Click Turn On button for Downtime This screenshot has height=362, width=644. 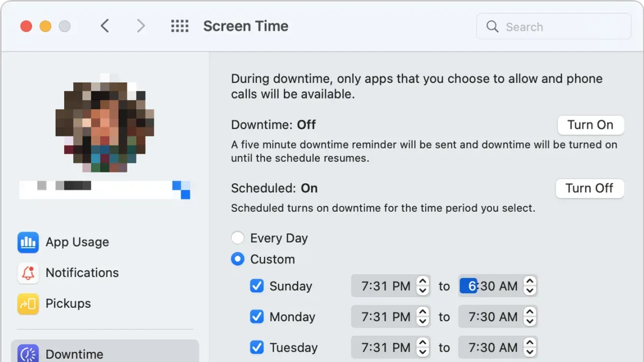coord(590,125)
